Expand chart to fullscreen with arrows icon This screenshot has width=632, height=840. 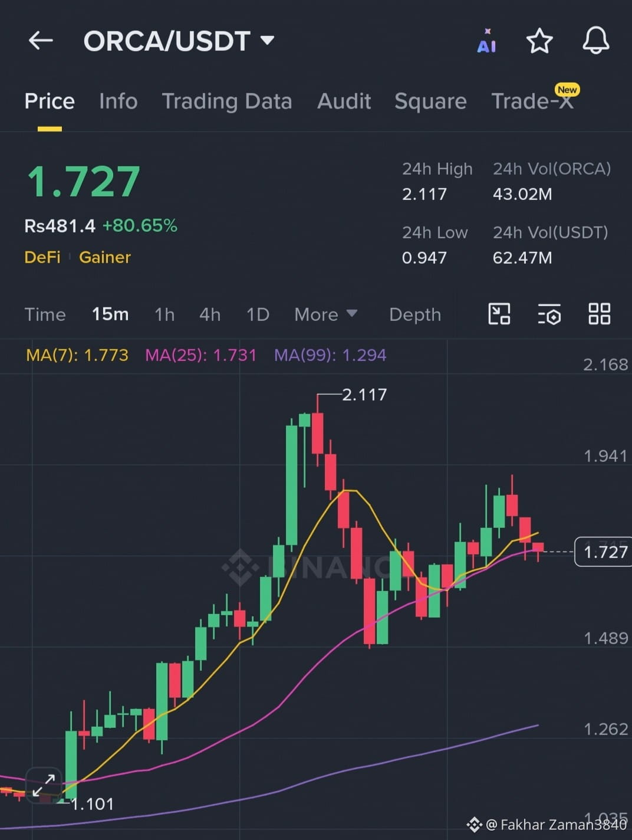(44, 786)
